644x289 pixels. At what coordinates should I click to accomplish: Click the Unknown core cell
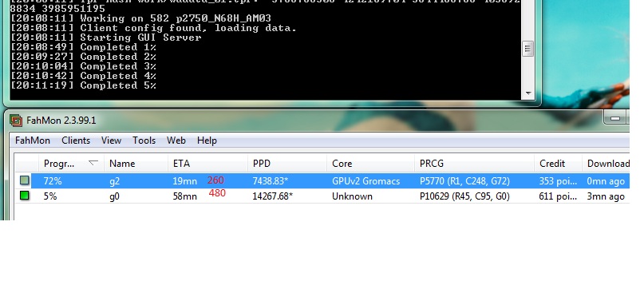353,196
